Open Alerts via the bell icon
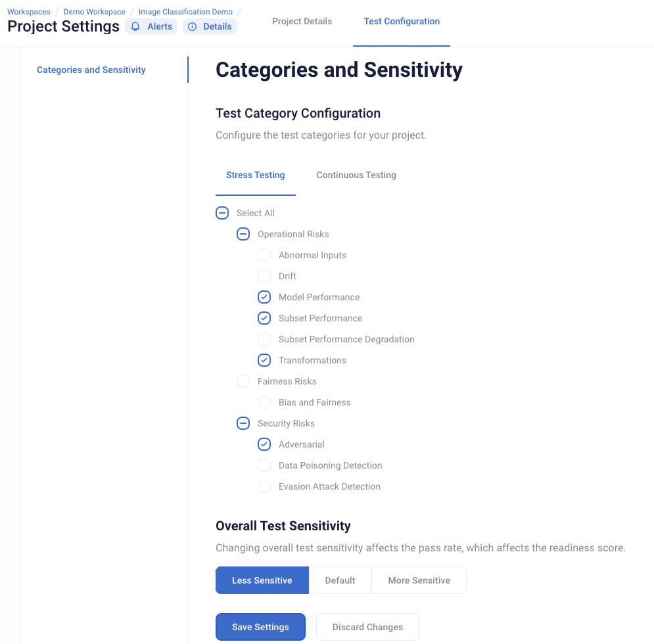This screenshot has width=654, height=644. point(151,26)
